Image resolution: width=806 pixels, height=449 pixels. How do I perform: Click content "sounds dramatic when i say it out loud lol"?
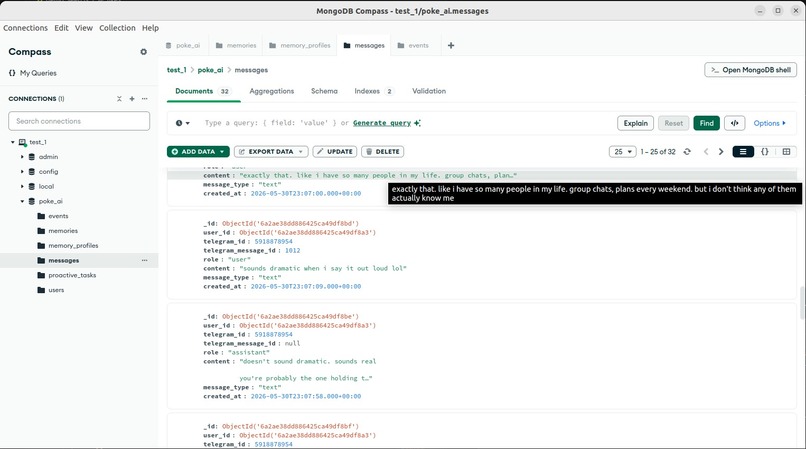point(323,268)
